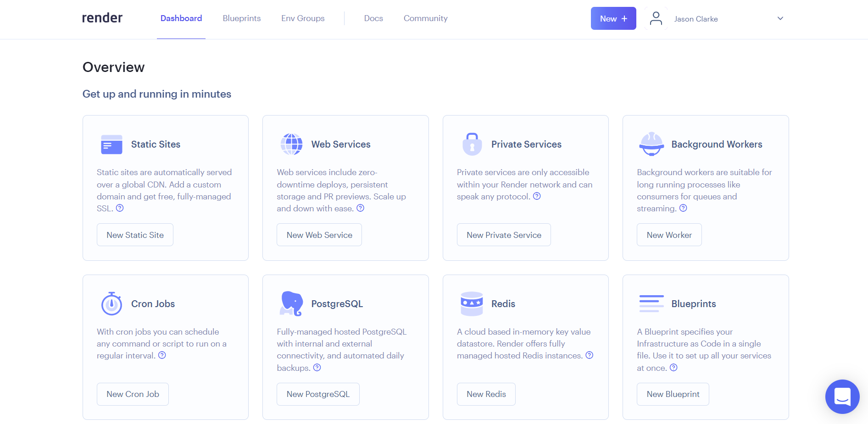Open the Docs link in navigation

[x=373, y=18]
